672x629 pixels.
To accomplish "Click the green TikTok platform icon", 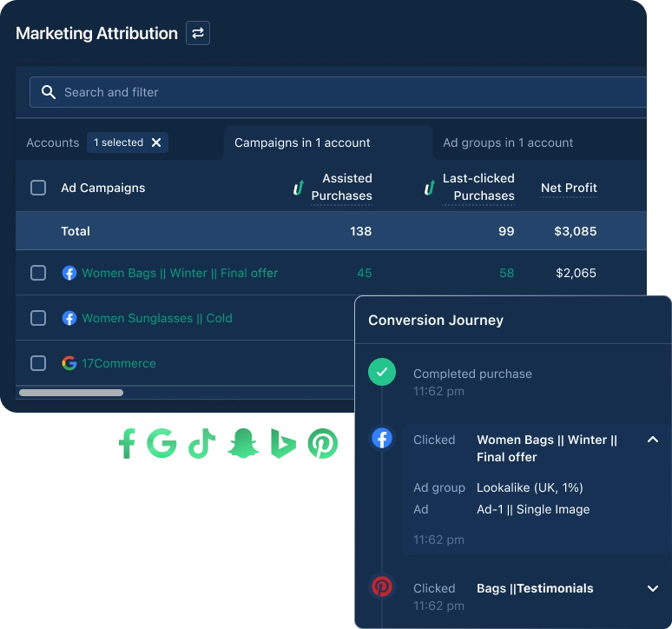I will (201, 443).
